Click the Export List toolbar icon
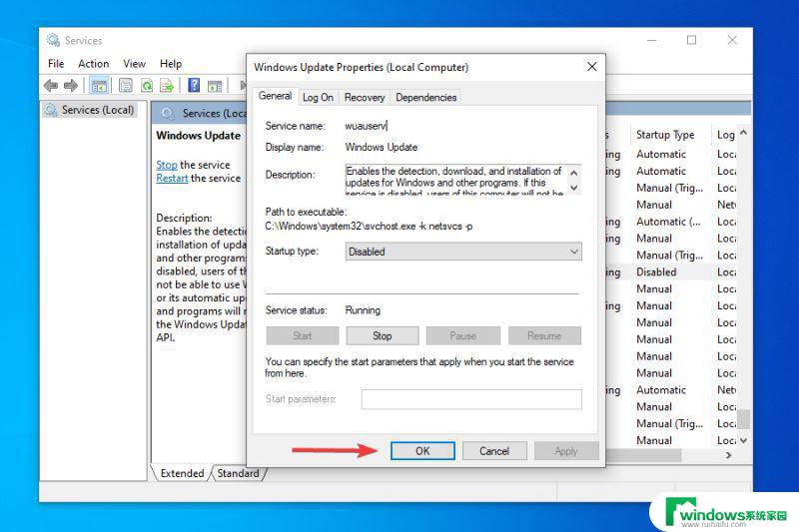 [167, 86]
